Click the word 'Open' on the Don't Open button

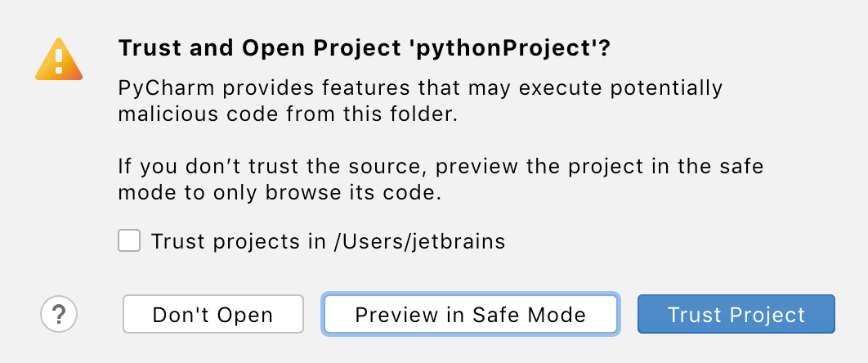246,315
